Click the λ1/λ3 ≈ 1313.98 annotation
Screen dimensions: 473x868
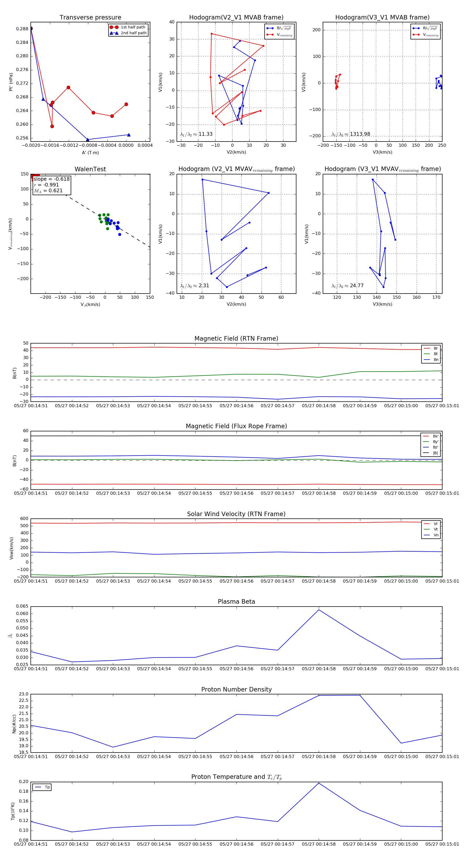[x=351, y=134]
